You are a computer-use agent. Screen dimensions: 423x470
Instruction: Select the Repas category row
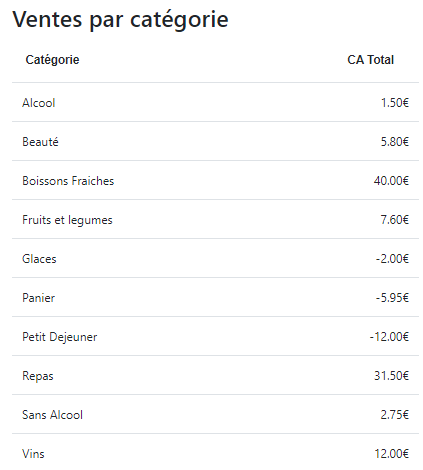point(215,375)
